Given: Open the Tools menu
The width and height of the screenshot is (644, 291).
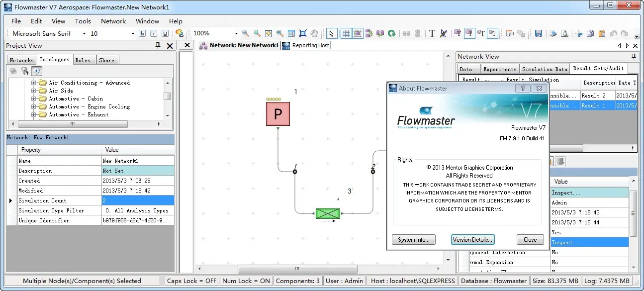Looking at the screenshot, I should pos(83,21).
